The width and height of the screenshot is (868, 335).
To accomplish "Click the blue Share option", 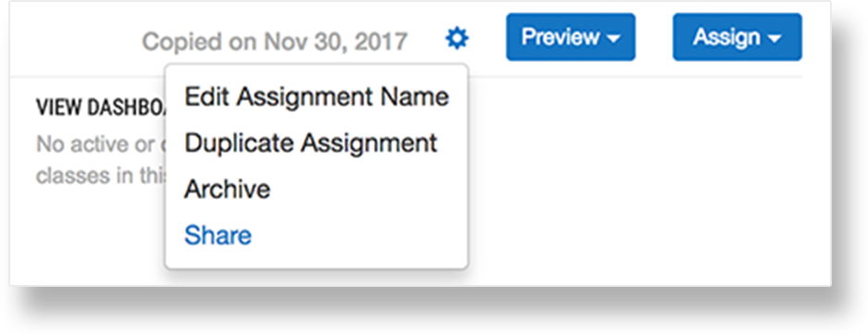I will pyautogui.click(x=218, y=236).
